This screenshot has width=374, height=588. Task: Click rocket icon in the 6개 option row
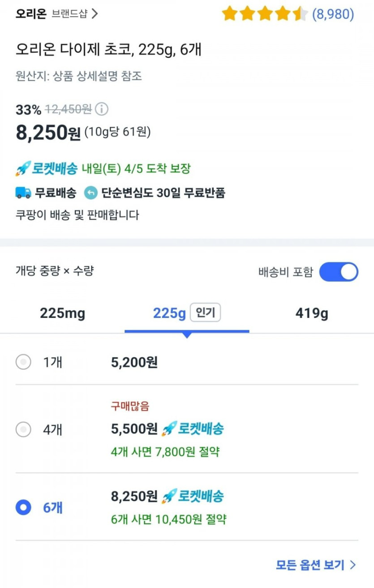tap(168, 496)
